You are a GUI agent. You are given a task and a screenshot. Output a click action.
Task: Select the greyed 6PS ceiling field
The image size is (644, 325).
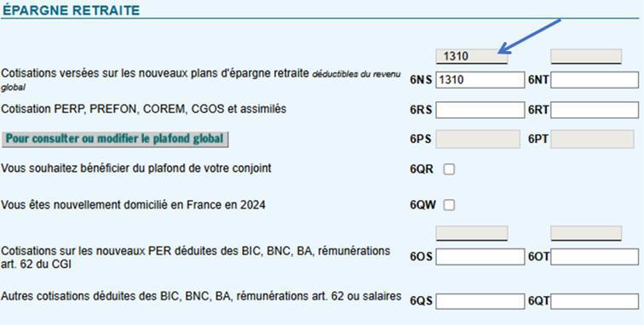click(478, 140)
